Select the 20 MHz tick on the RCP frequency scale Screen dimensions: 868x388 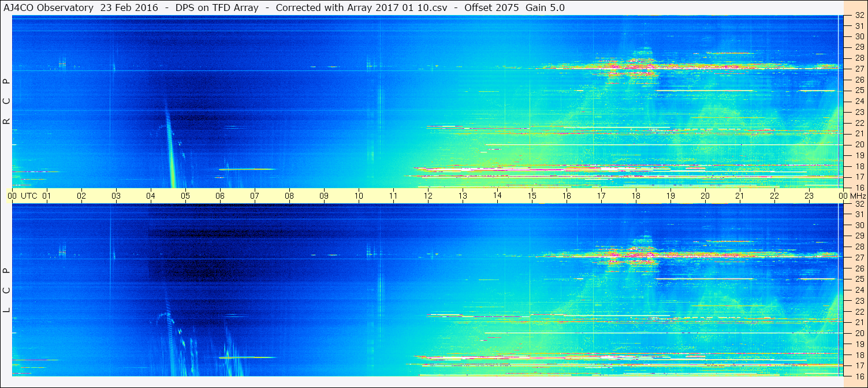(859, 144)
